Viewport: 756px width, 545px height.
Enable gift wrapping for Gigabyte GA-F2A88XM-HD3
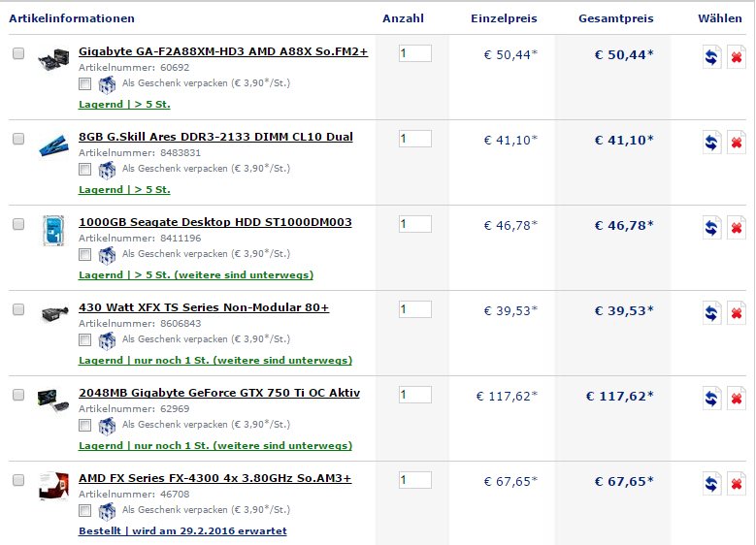(x=84, y=83)
